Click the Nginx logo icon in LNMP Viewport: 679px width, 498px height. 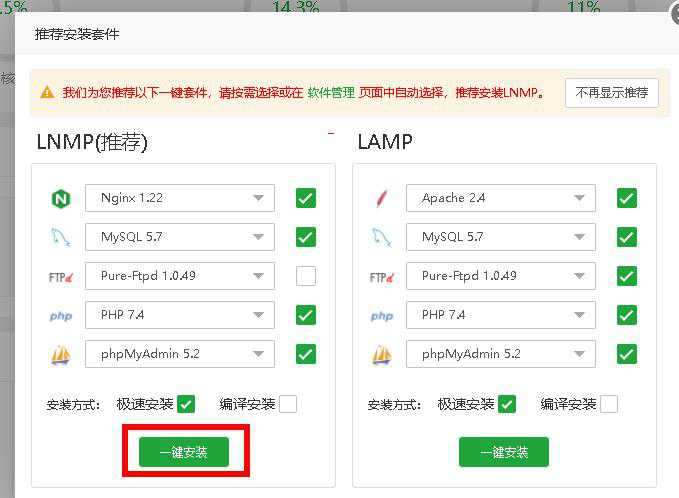tap(61, 199)
